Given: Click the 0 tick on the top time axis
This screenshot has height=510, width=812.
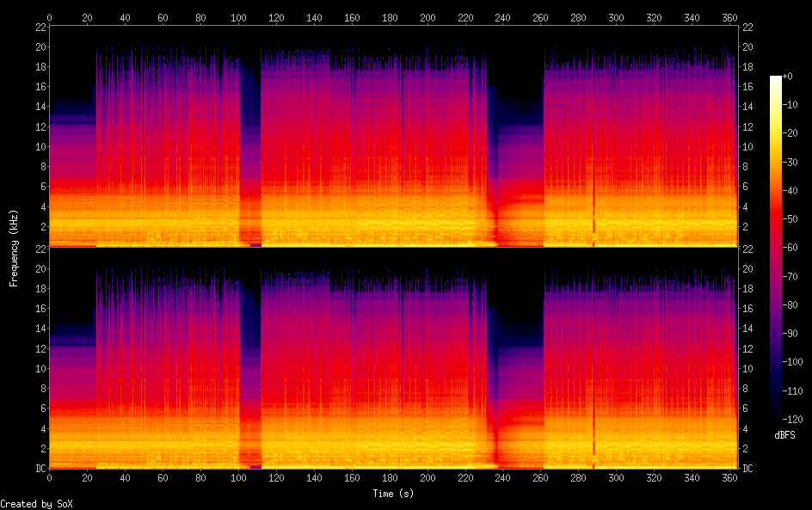Looking at the screenshot, I should (x=50, y=16).
